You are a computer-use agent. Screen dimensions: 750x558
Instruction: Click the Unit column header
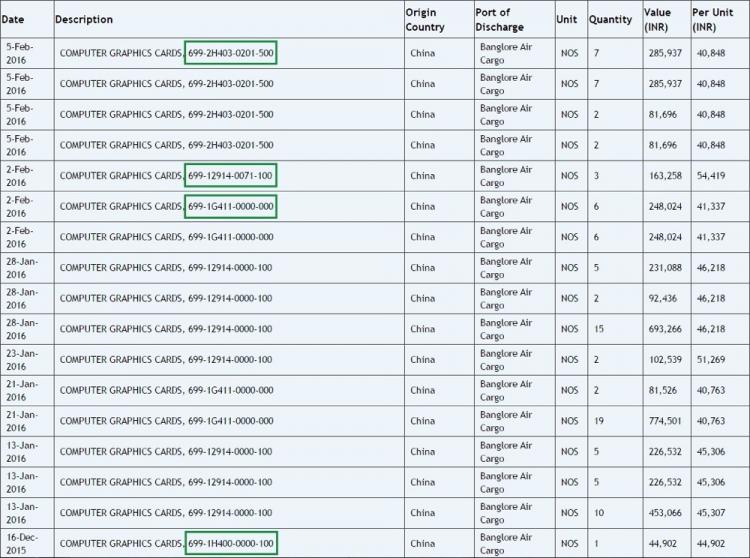pos(566,20)
